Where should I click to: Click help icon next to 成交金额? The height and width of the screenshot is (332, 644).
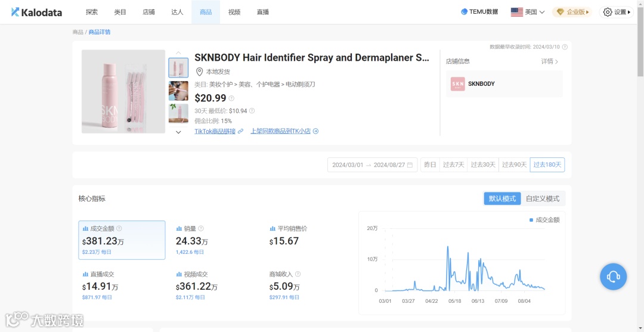tap(119, 228)
